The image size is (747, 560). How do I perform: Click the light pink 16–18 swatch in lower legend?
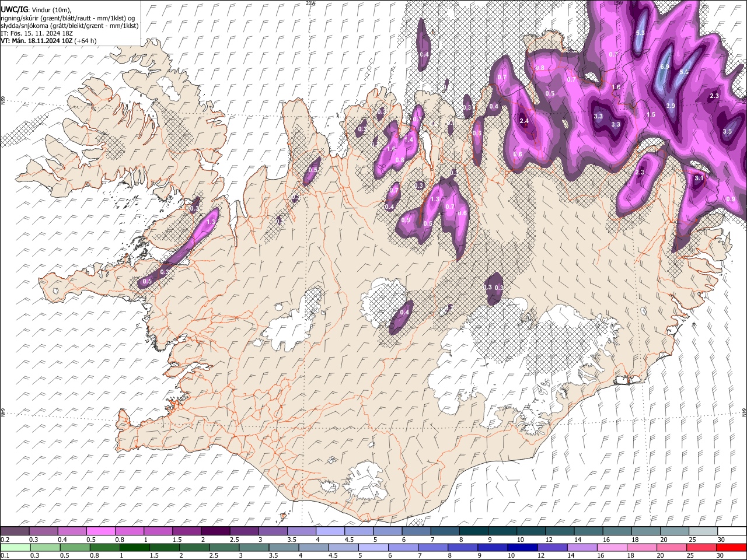coord(612,548)
